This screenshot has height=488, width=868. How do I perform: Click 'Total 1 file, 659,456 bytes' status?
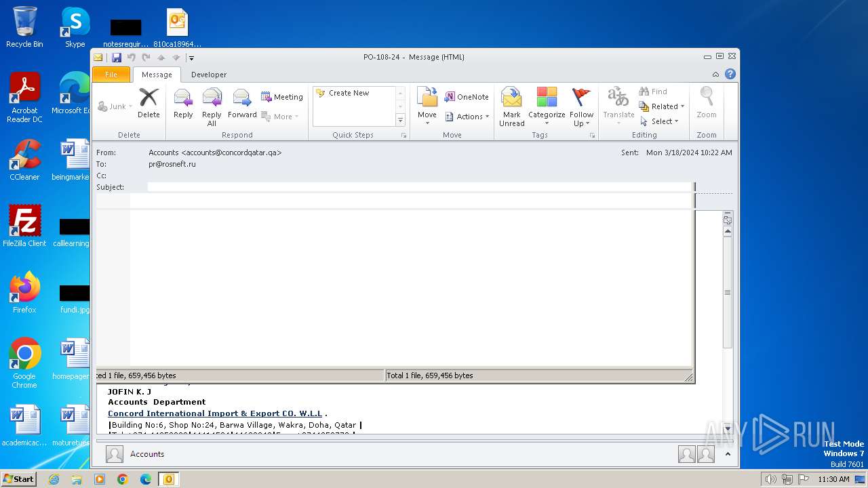pyautogui.click(x=429, y=375)
